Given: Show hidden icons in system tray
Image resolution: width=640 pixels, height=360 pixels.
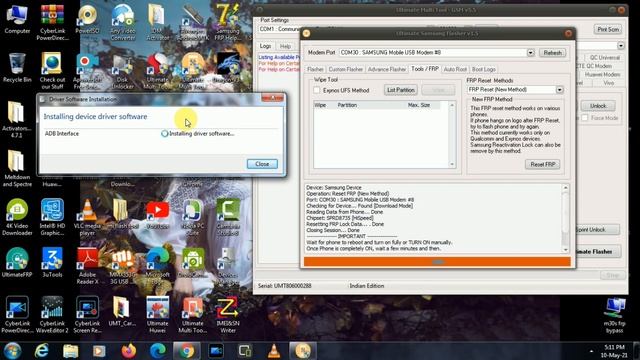Looking at the screenshot, I should 591,351.
